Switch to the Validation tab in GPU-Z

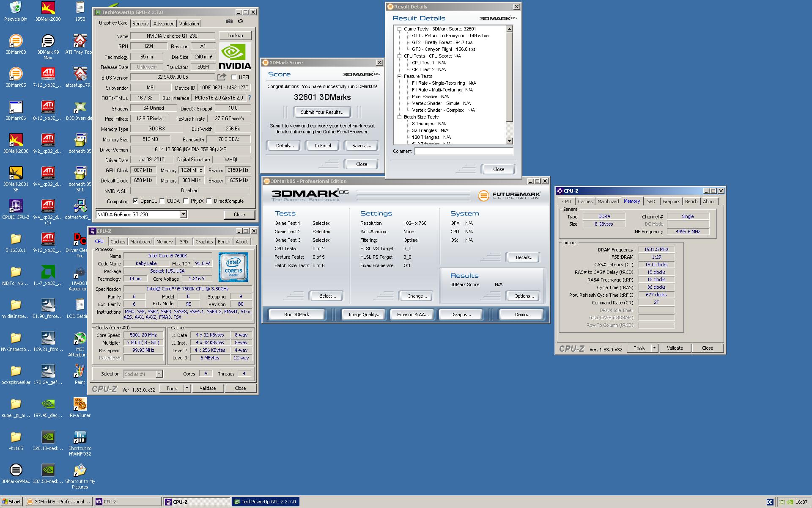(189, 24)
